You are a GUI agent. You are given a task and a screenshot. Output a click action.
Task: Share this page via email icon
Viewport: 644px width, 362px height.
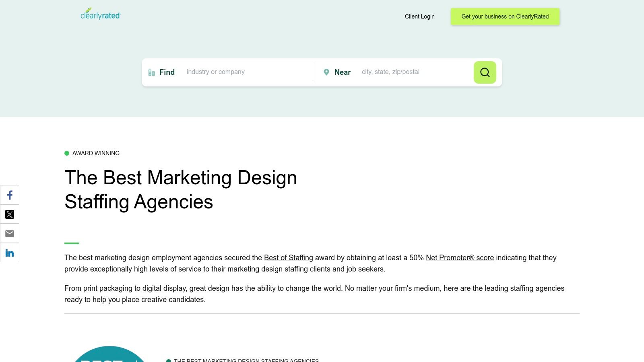tap(10, 234)
